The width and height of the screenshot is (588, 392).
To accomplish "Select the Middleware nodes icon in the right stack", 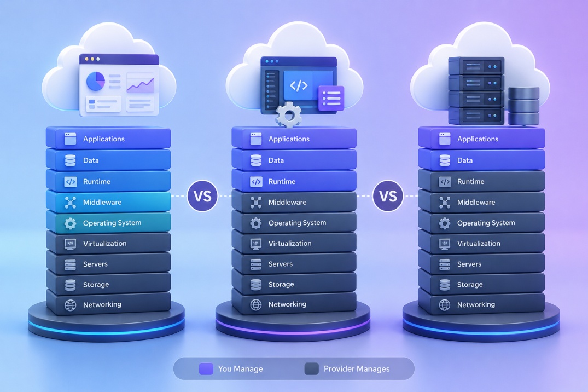I will [x=444, y=203].
